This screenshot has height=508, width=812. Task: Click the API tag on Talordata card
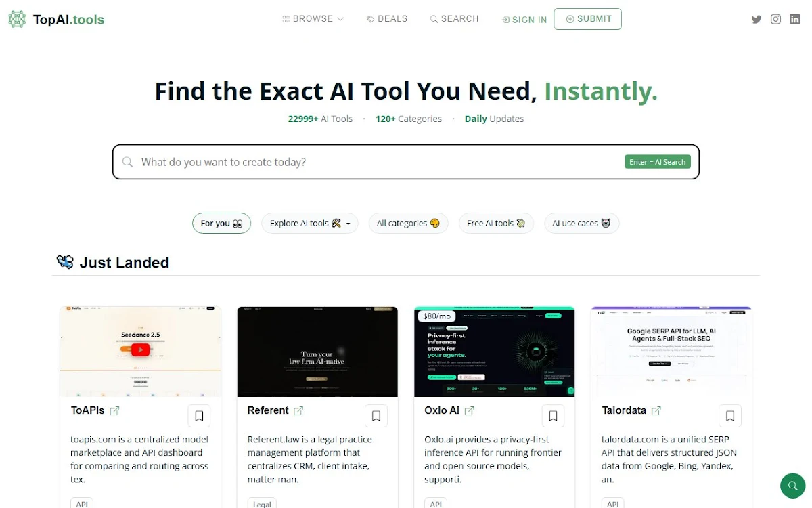(x=613, y=503)
